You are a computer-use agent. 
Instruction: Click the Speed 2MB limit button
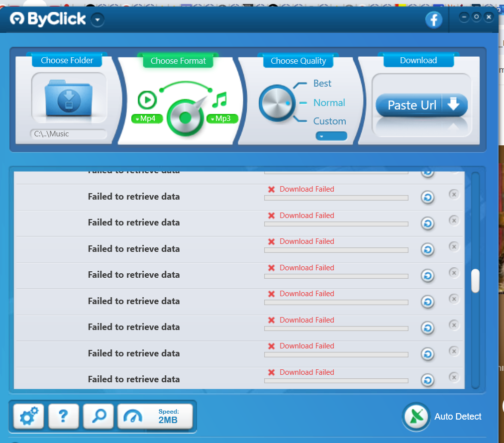coord(155,416)
